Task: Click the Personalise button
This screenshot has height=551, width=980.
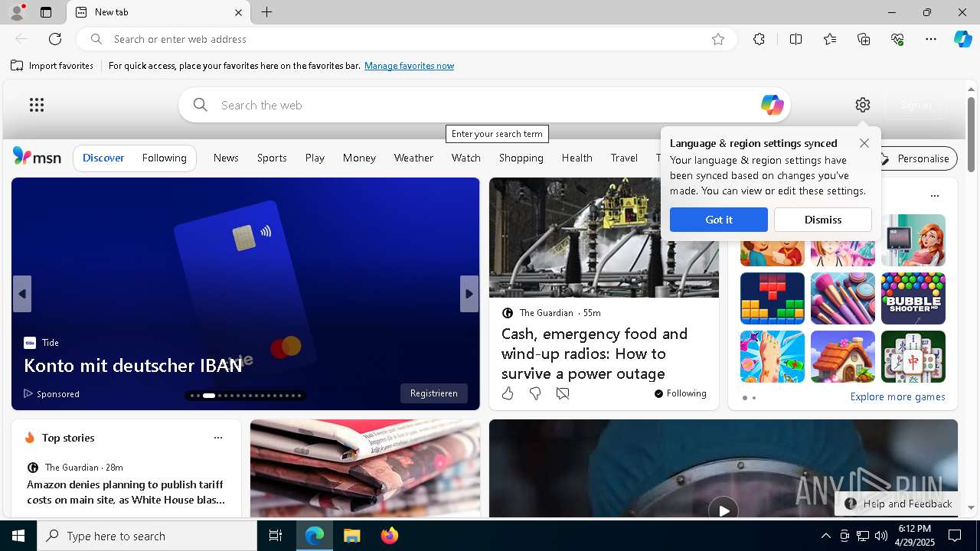Action: coord(916,158)
